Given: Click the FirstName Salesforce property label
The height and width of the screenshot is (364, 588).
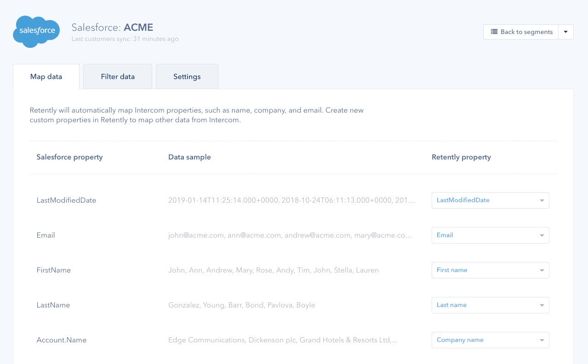Looking at the screenshot, I should pyautogui.click(x=53, y=270).
